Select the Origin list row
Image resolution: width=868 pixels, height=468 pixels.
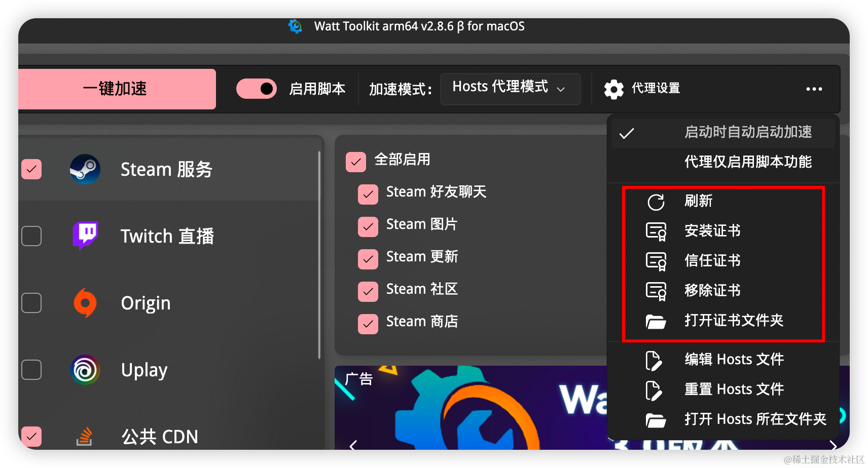(168, 303)
